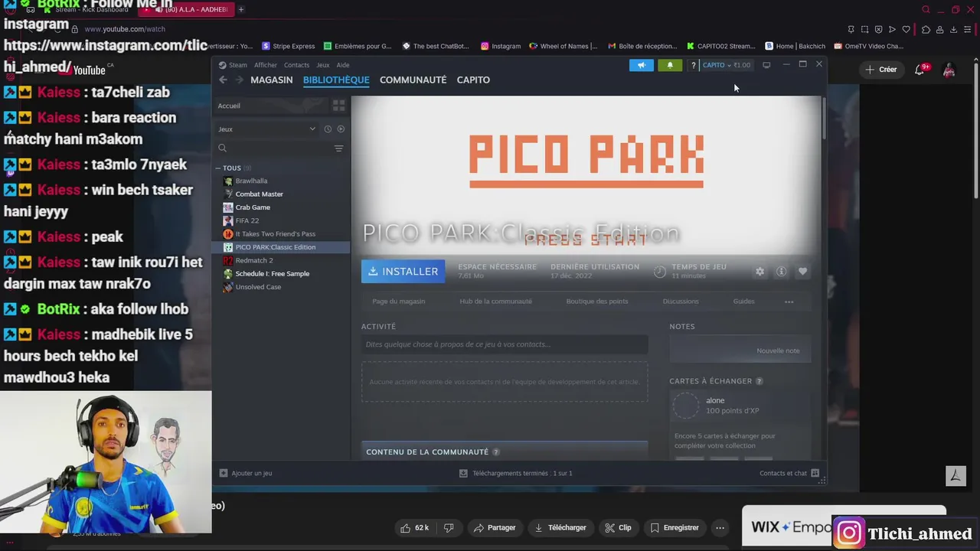The width and height of the screenshot is (980, 551).
Task: Open Wheel of Names bookmark
Action: point(563,46)
